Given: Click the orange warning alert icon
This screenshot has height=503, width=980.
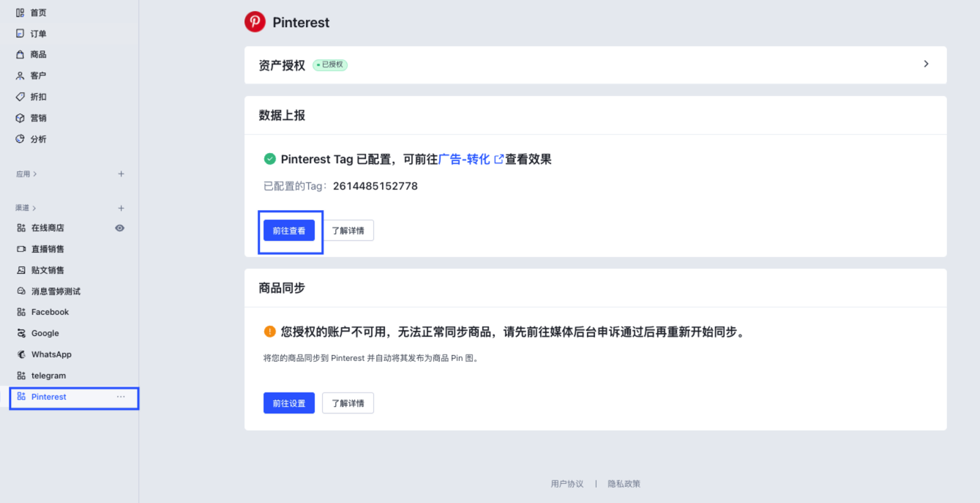Looking at the screenshot, I should (269, 332).
